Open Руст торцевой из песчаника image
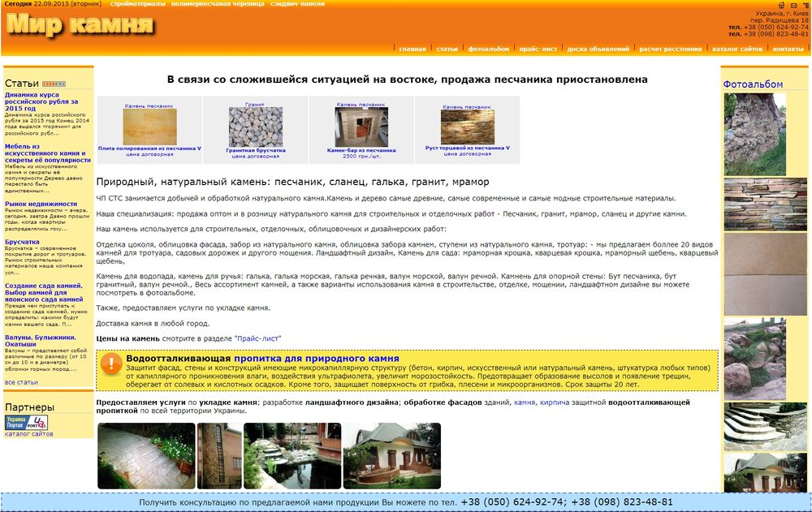Screen dimensions: 812x512 point(468,127)
